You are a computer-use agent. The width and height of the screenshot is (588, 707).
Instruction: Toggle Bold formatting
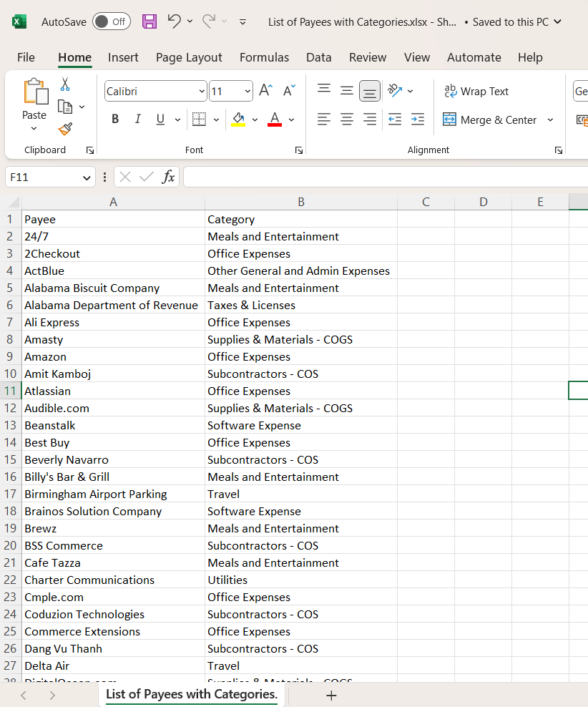pyautogui.click(x=115, y=119)
